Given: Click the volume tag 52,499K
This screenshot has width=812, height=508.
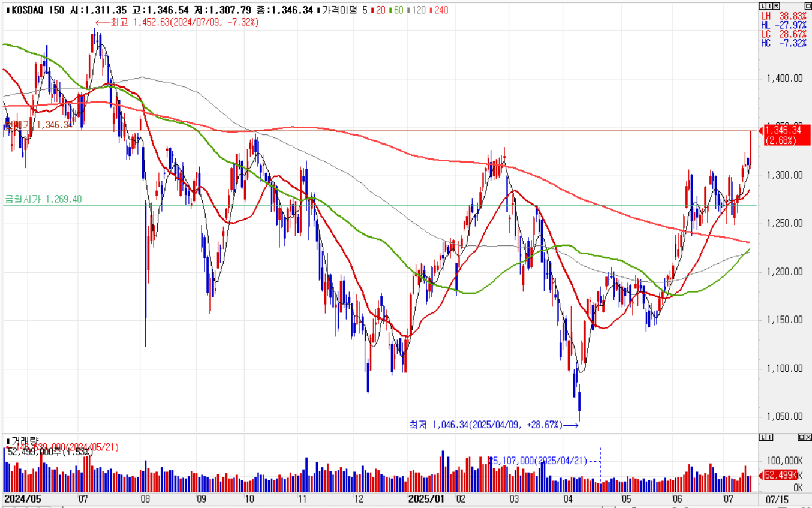Looking at the screenshot, I should point(783,476).
